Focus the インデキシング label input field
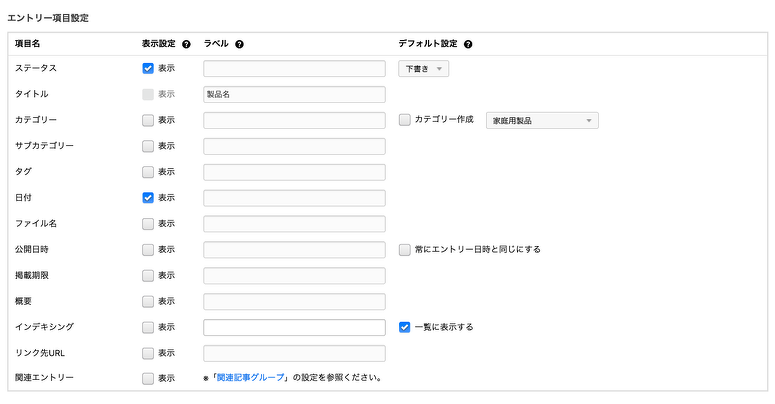Screen dimensions: 775x404 294,327
